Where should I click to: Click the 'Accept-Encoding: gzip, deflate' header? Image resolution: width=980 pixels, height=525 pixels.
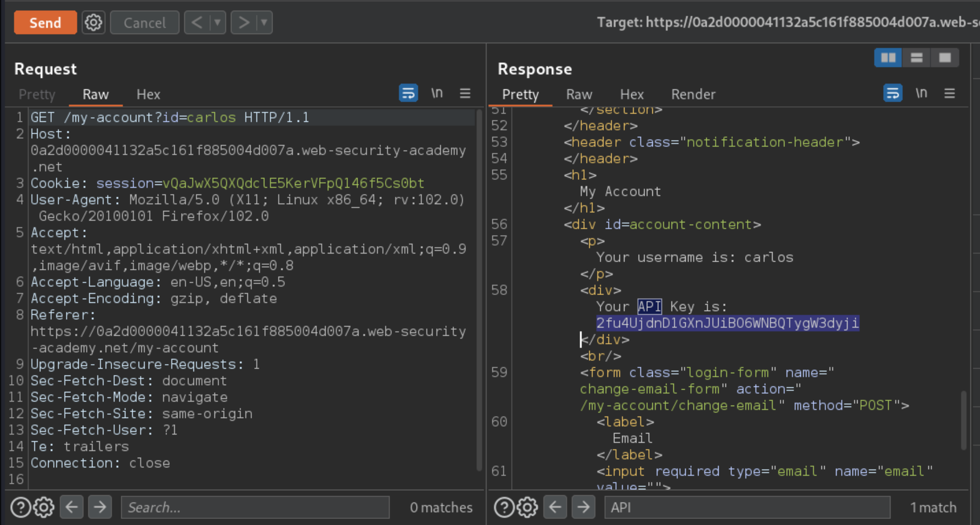[x=154, y=299]
